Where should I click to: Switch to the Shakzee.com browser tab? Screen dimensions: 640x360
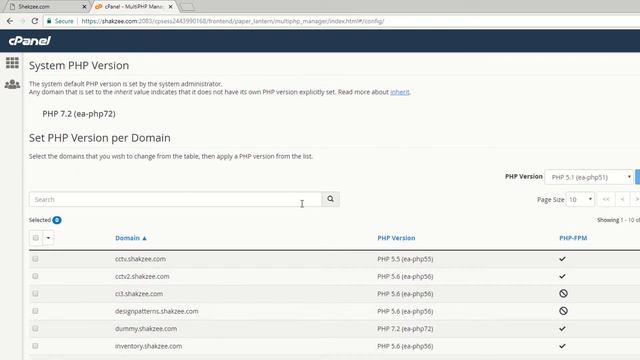point(48,7)
